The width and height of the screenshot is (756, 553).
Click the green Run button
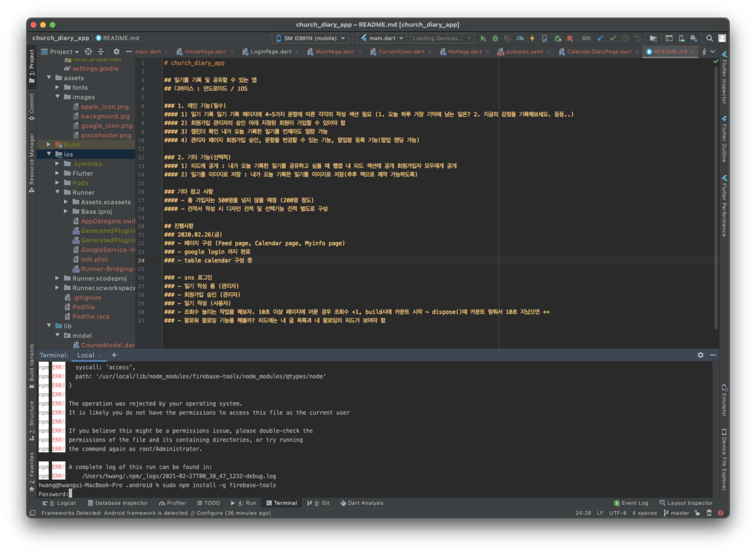483,38
